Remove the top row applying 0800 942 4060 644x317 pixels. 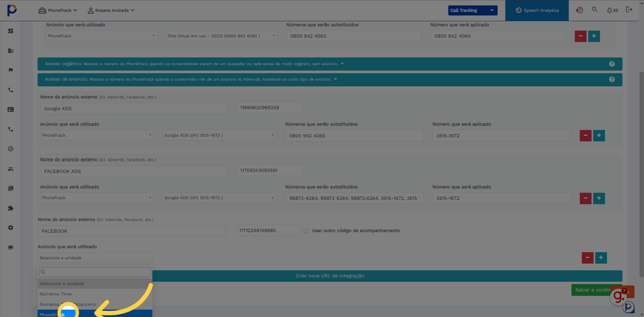(x=581, y=36)
